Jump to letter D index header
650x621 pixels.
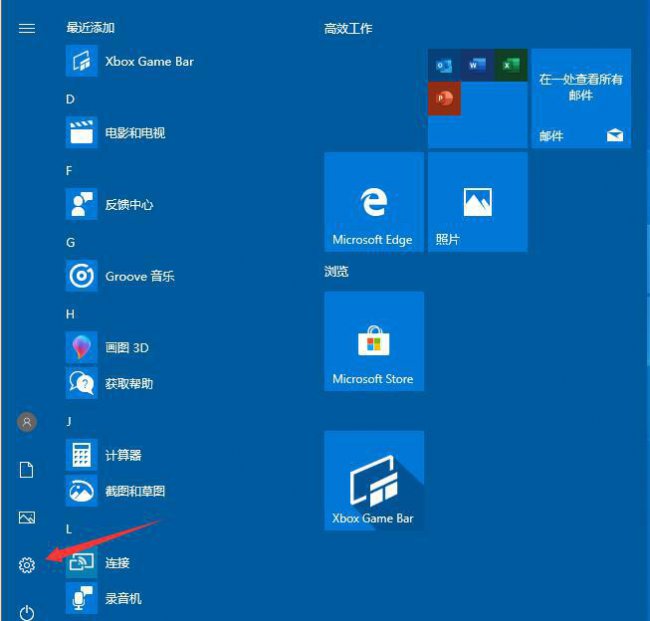[70, 99]
